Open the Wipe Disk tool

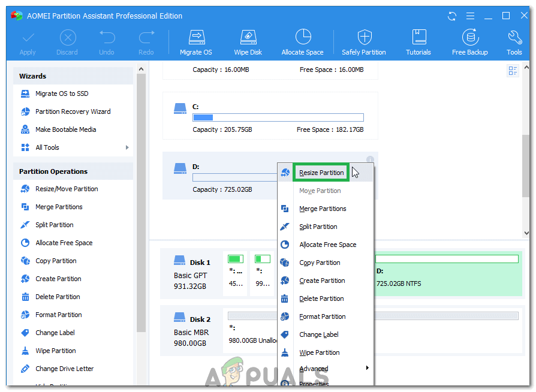tap(248, 37)
